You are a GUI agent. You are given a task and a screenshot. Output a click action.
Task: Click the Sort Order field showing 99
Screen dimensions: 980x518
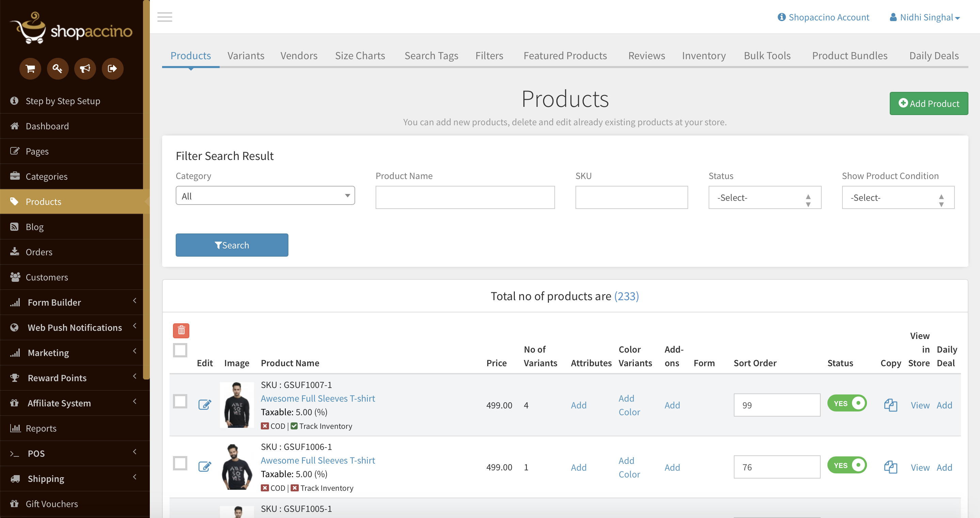(776, 405)
